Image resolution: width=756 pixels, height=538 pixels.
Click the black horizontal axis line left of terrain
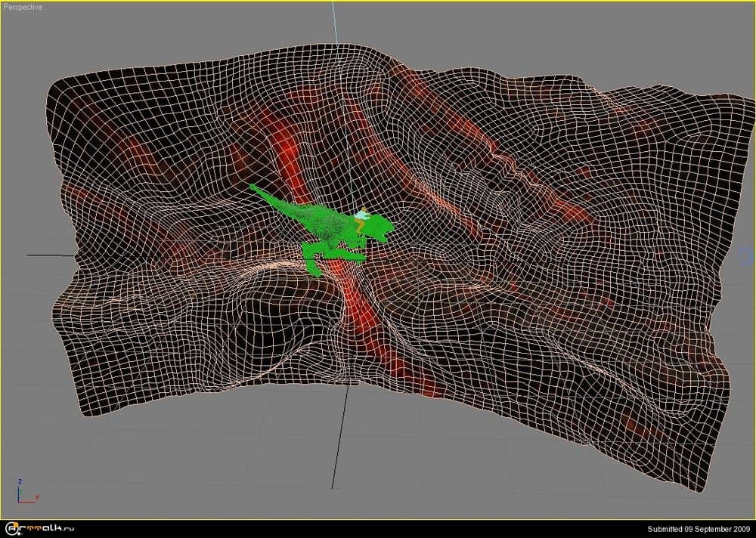coord(49,255)
